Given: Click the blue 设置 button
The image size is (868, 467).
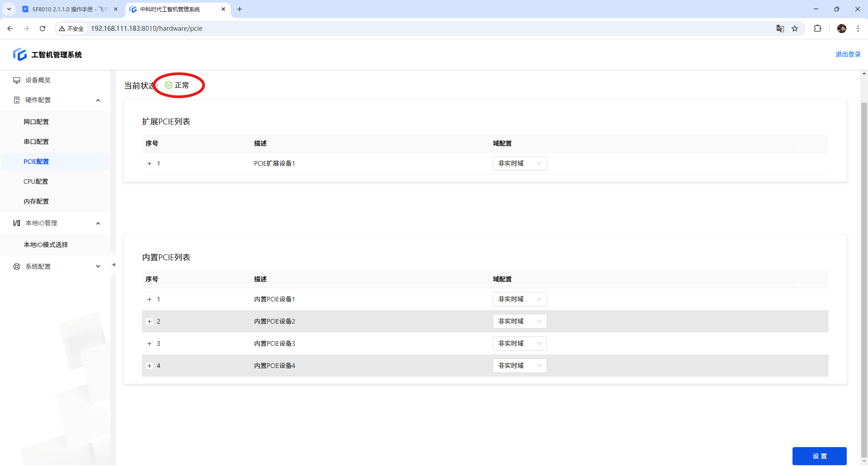Looking at the screenshot, I should pos(819,456).
